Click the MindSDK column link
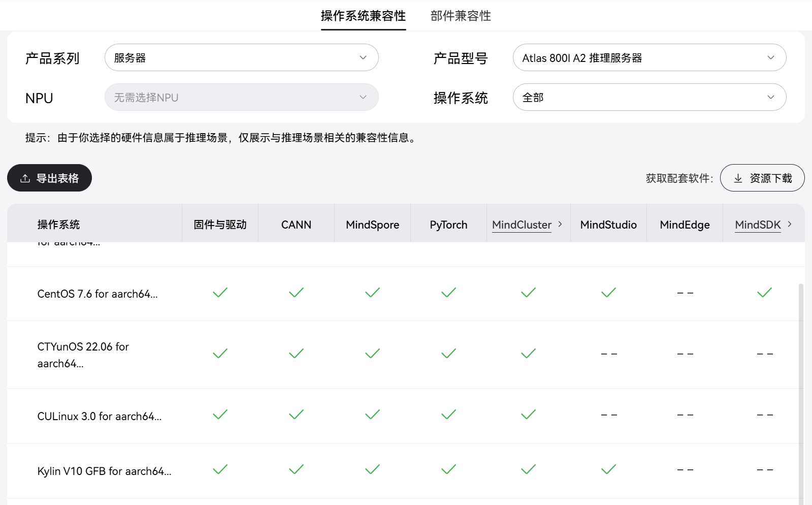The width and height of the screenshot is (812, 505). [758, 225]
